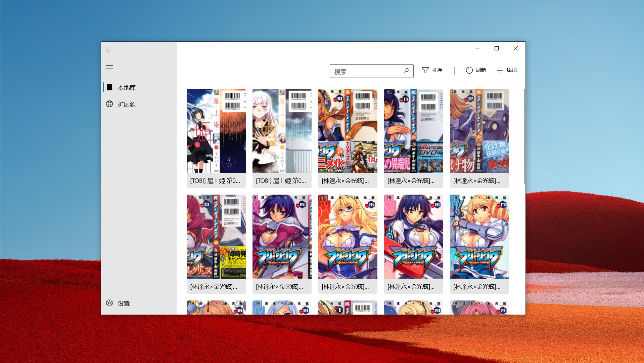The height and width of the screenshot is (363, 644).
Task: Open the 排序 sort options
Action: click(432, 70)
